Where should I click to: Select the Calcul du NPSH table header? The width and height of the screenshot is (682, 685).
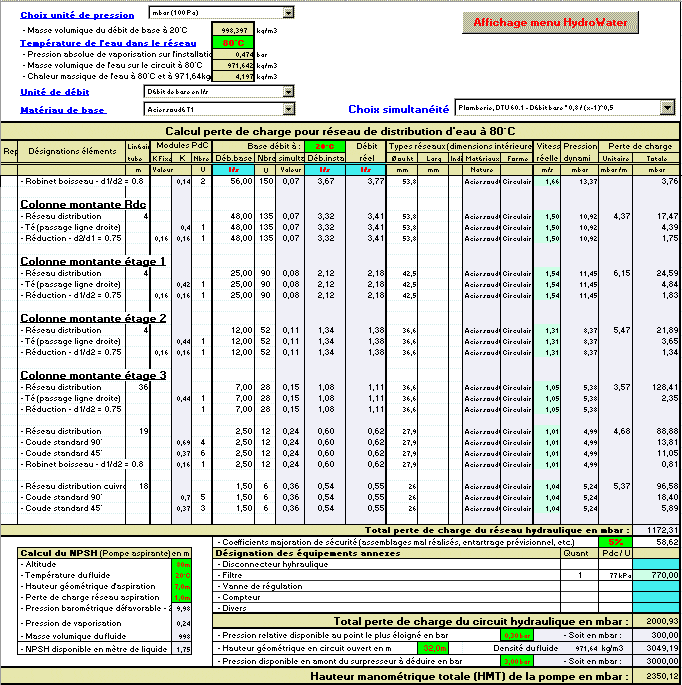pos(104,553)
